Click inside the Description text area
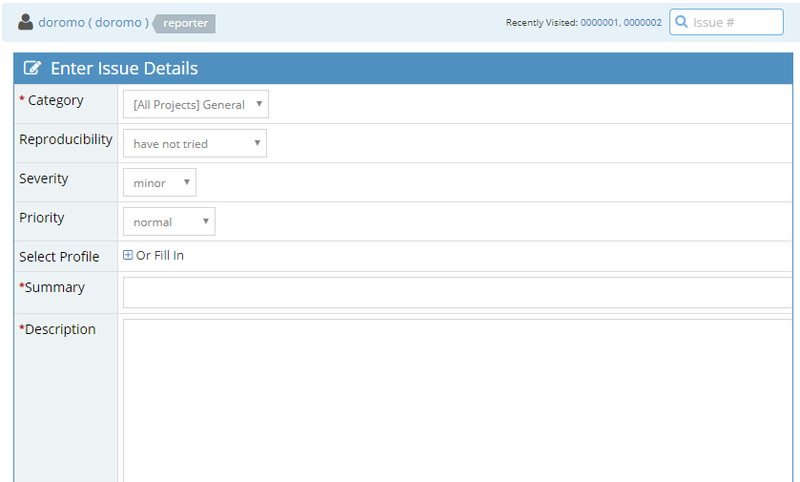 457,400
